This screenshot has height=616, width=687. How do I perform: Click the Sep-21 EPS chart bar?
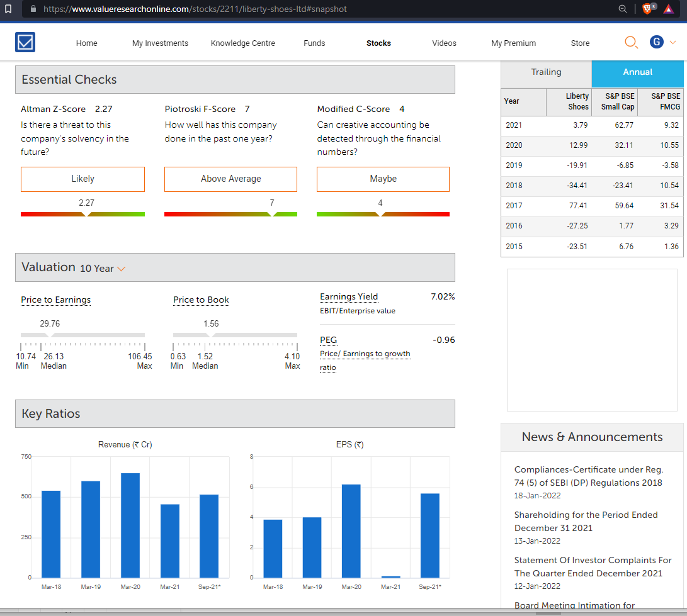point(430,535)
